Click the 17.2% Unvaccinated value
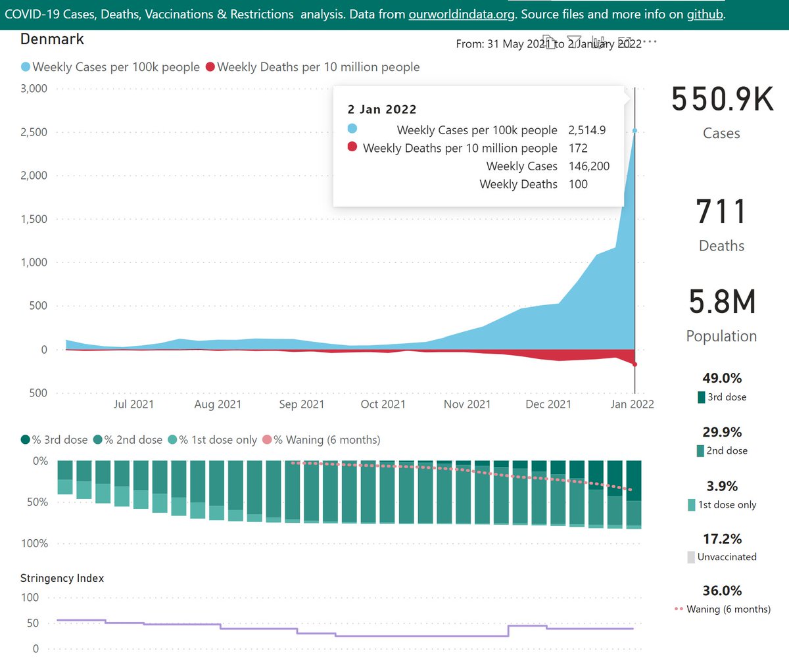789x672 pixels. point(722,539)
